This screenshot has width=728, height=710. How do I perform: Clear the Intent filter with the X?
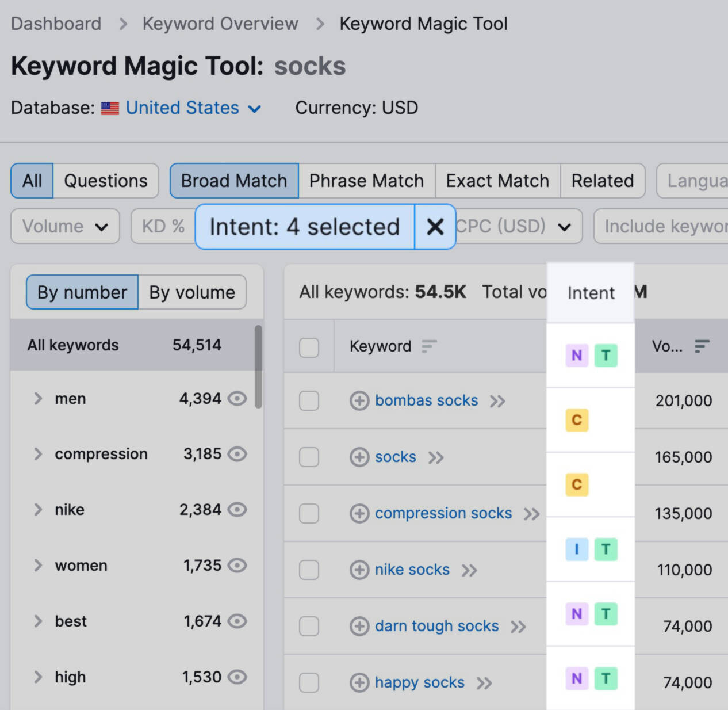pos(435,227)
